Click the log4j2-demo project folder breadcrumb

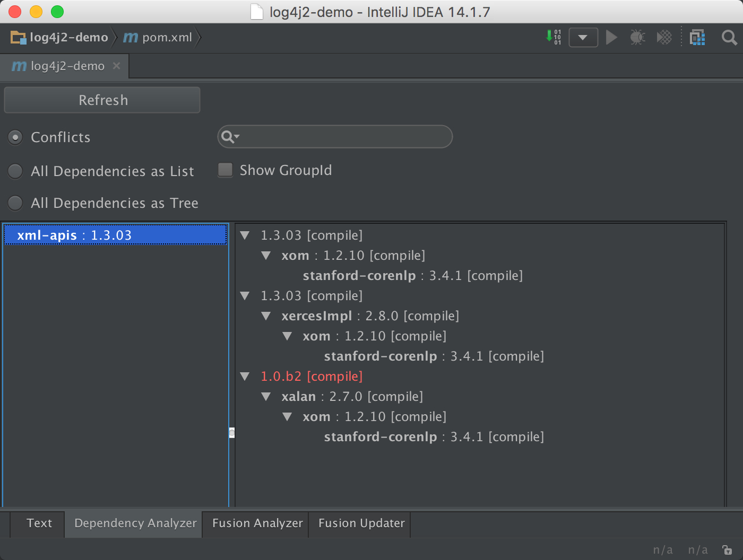(59, 38)
